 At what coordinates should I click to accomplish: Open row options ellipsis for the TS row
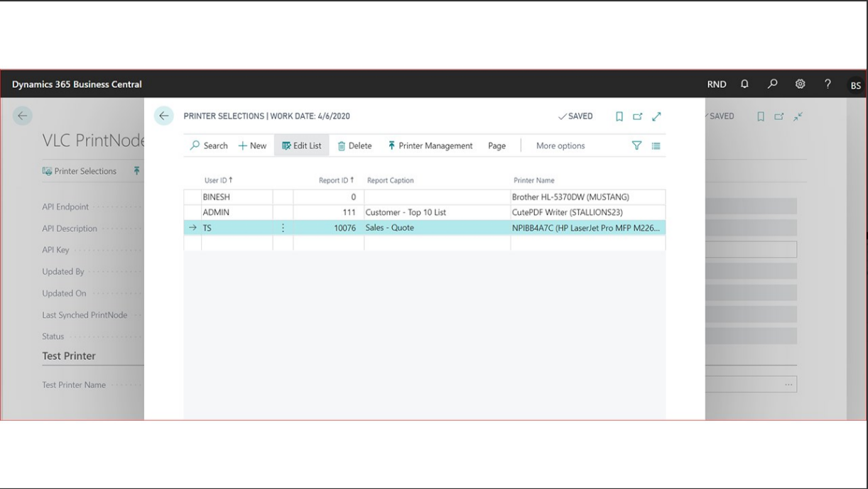coord(282,227)
